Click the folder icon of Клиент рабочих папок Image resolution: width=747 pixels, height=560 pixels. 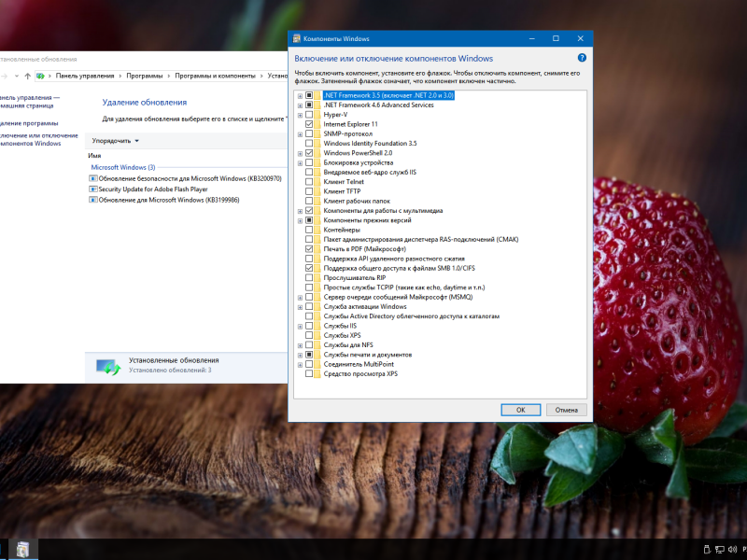(317, 201)
